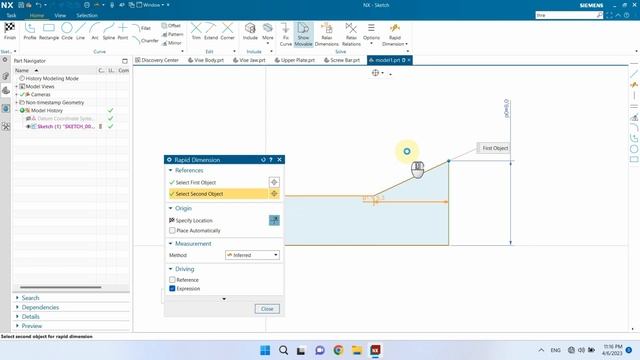640x360 pixels.
Task: Click the Offset curve tool
Action: pos(171,25)
